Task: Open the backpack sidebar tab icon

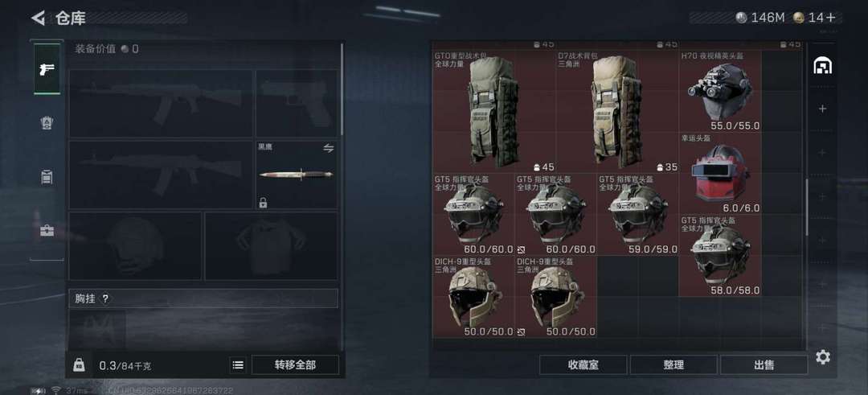Action: [x=47, y=177]
